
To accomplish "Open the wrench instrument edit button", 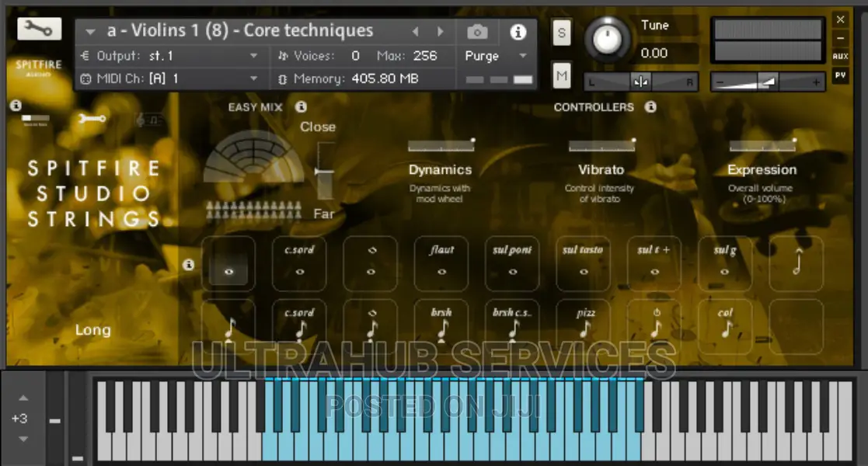I will pyautogui.click(x=40, y=29).
